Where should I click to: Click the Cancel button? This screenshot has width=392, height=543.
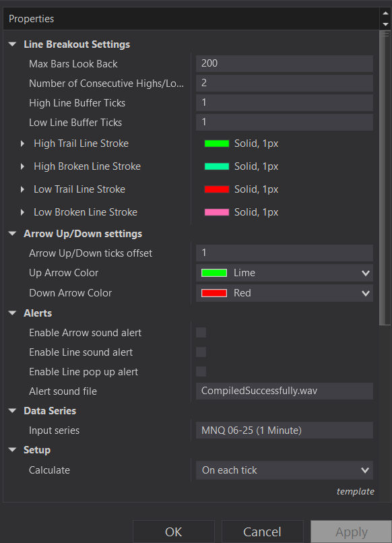[262, 532]
